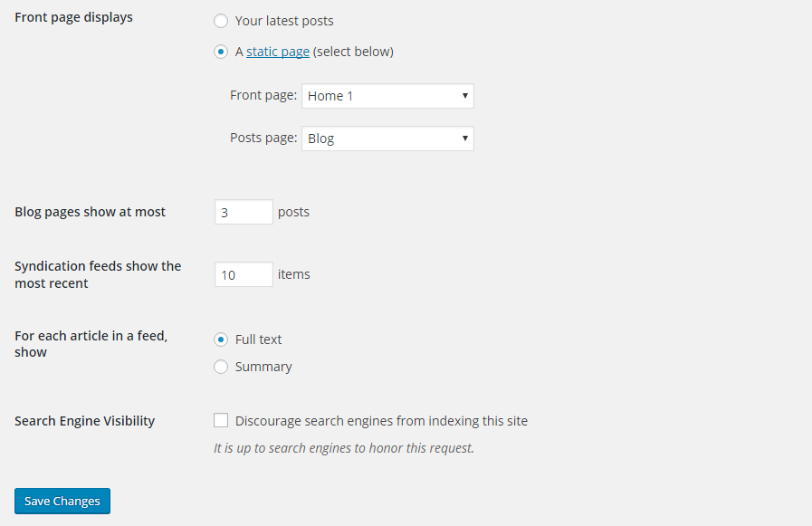Choose the "Full text" feed option

point(221,340)
